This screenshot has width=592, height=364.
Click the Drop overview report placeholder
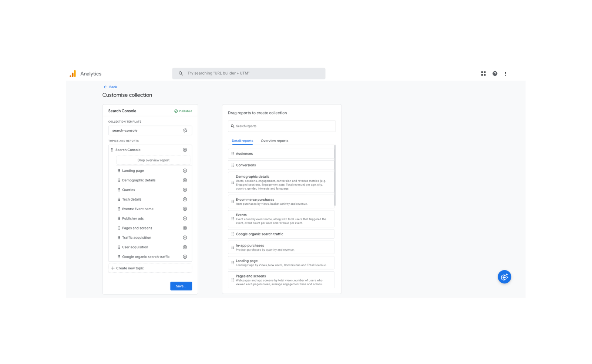[x=154, y=160]
